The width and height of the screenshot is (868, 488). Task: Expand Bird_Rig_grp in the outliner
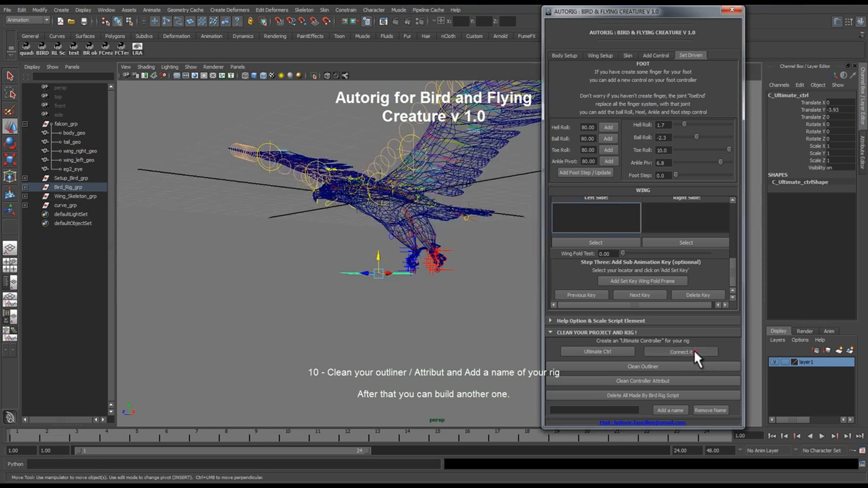[x=25, y=187]
